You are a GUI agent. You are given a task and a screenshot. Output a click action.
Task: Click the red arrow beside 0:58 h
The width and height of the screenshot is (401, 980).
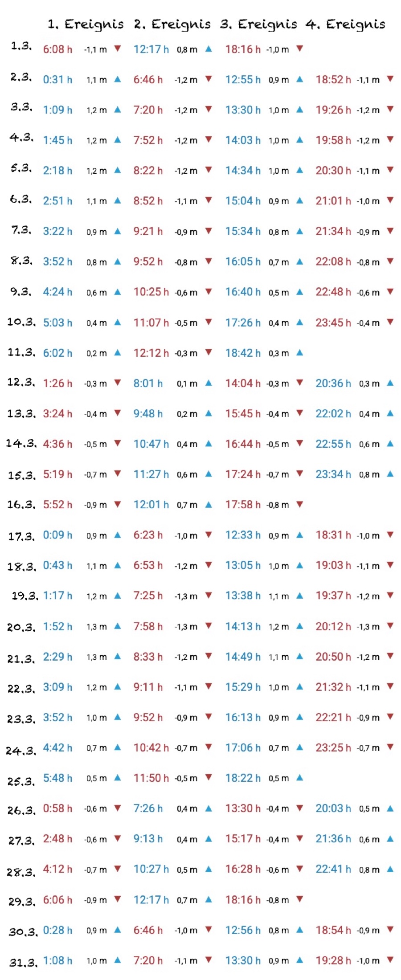[118, 808]
